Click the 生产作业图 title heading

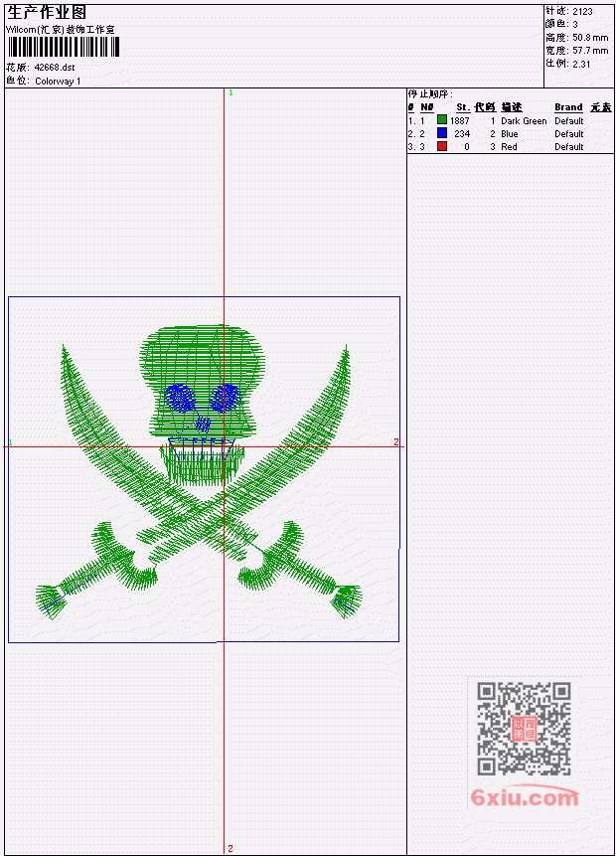coord(47,13)
